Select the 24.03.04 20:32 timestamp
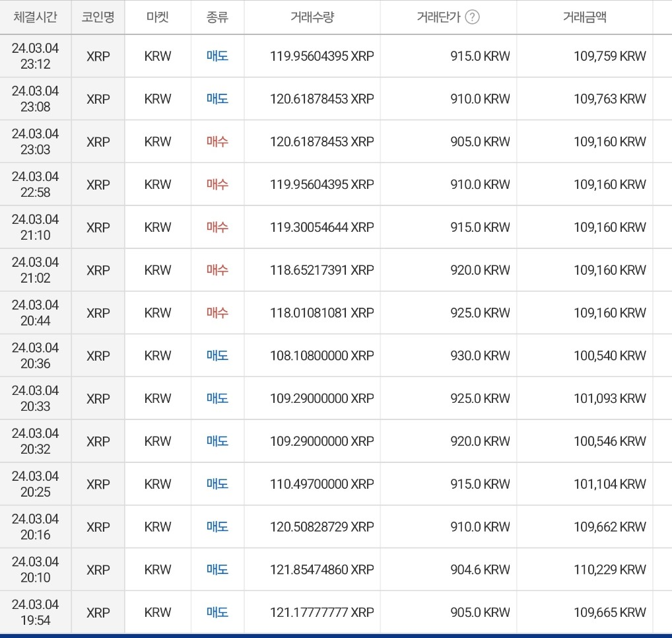 pyautogui.click(x=35, y=441)
